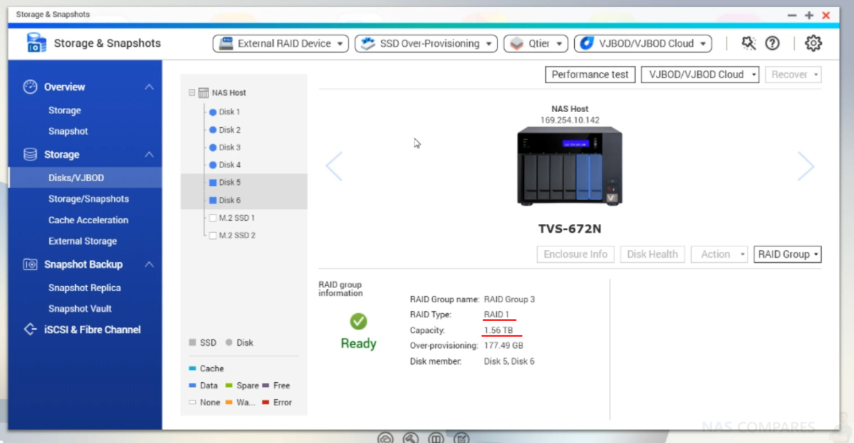Click the Disk Health button
The width and height of the screenshot is (854, 443).
click(x=652, y=254)
